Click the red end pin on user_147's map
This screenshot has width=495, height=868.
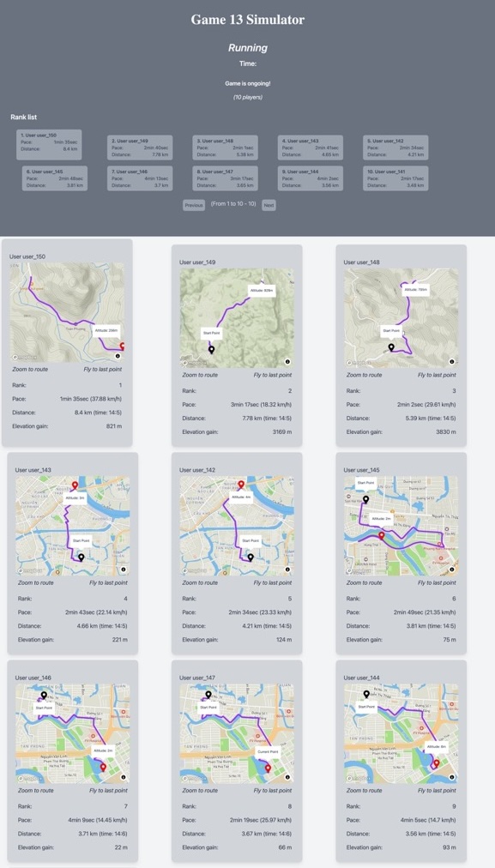[x=268, y=769]
